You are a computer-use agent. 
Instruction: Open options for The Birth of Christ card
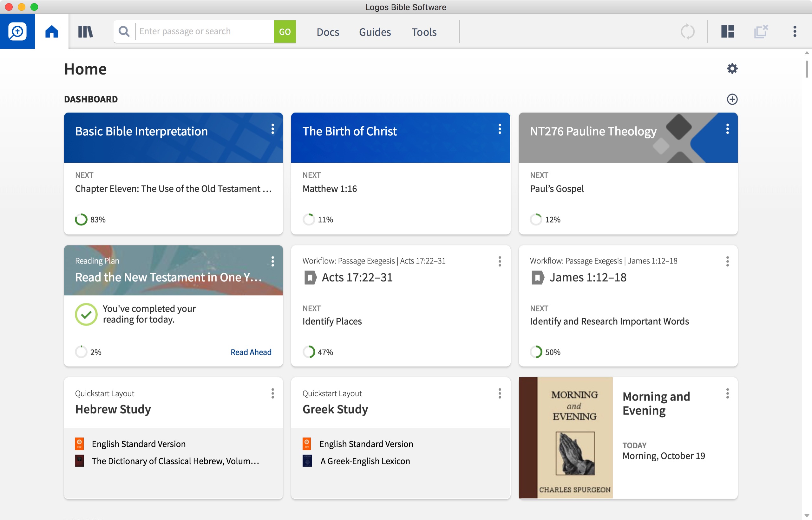pyautogui.click(x=500, y=129)
